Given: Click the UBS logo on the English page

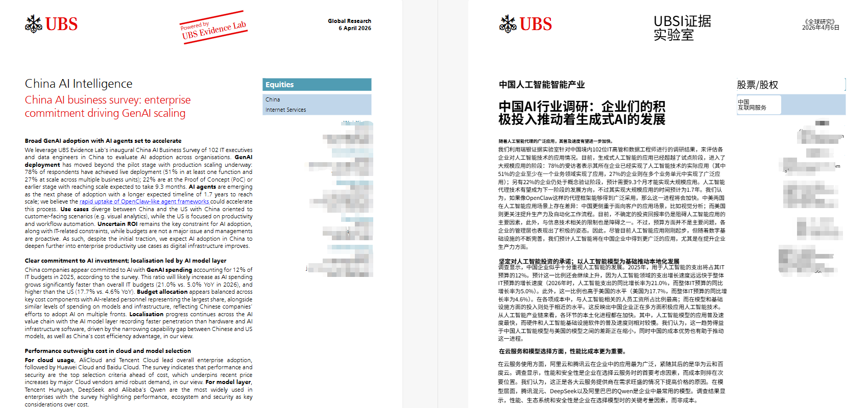Looking at the screenshot, I should [x=51, y=24].
